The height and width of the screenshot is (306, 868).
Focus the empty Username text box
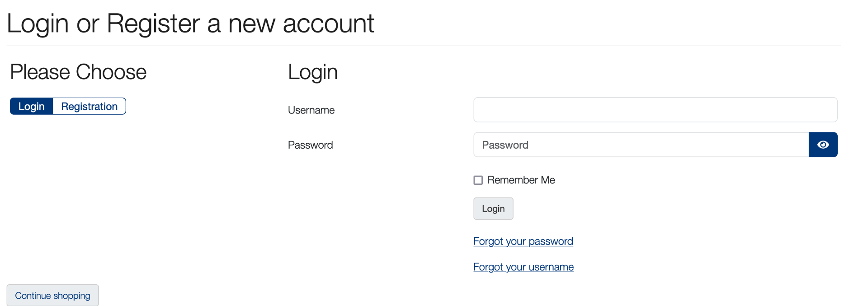click(655, 110)
